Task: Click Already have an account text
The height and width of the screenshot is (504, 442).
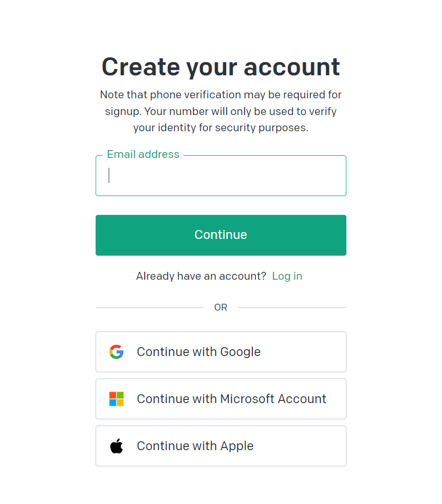Action: point(200,276)
